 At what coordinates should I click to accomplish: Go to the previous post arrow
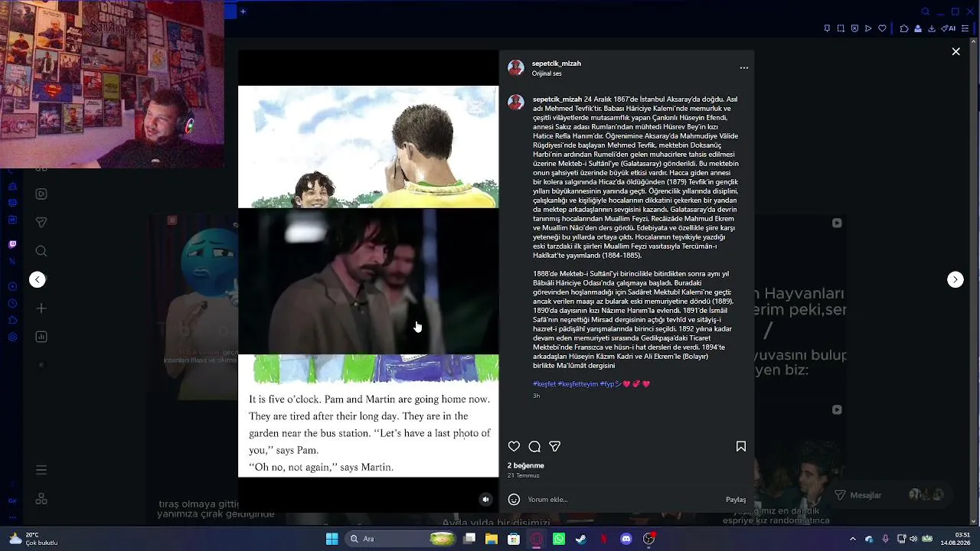(x=38, y=279)
